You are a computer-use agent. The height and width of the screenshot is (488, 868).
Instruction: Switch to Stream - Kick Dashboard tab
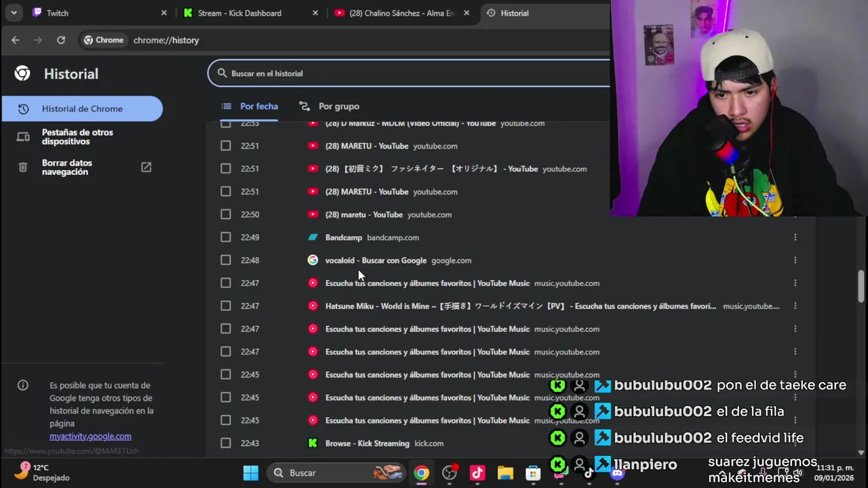(x=250, y=13)
